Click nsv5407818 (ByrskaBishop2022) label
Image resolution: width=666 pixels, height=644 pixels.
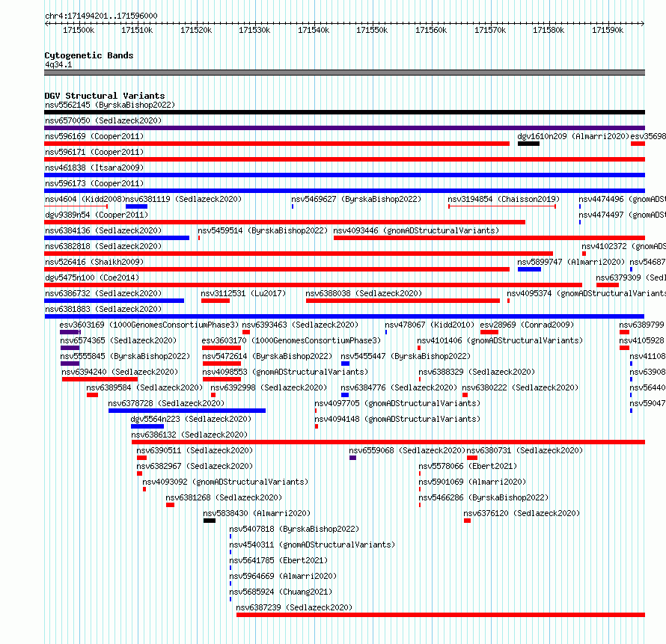pos(294,529)
